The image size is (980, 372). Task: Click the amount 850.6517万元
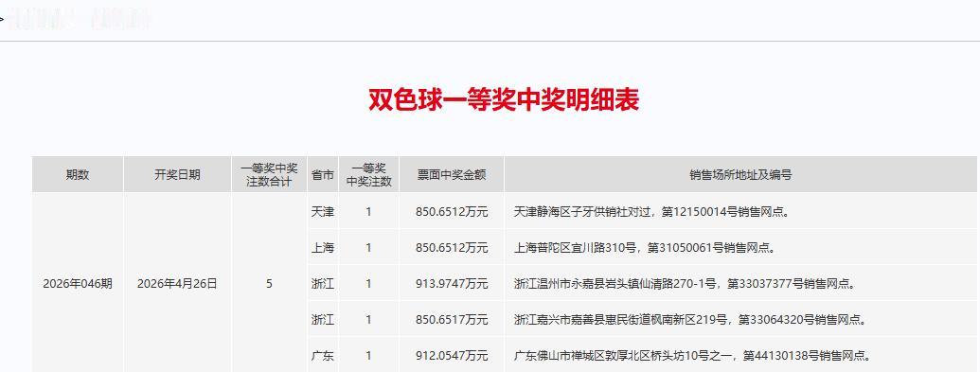452,320
